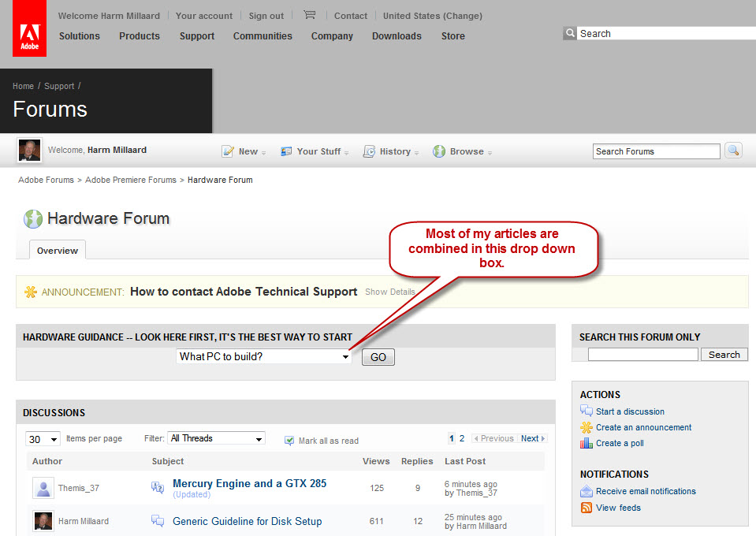
Task: Open the All Threads filter dropdown
Action: pyautogui.click(x=217, y=438)
